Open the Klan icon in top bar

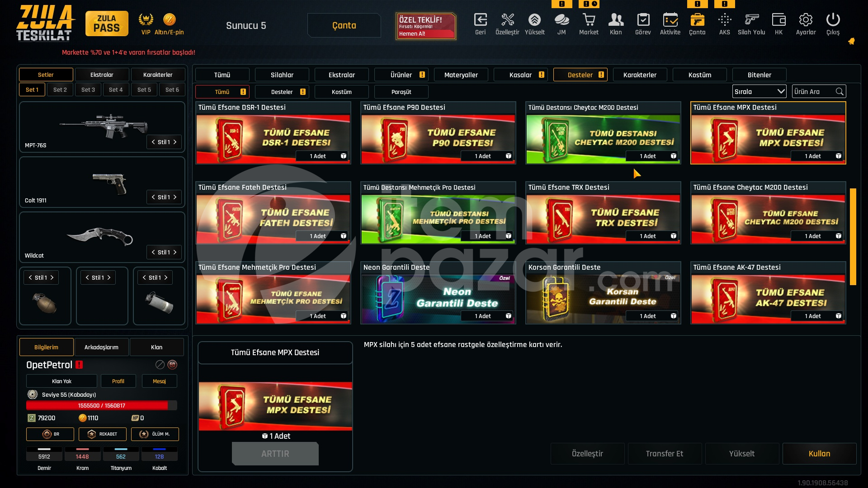(x=616, y=20)
